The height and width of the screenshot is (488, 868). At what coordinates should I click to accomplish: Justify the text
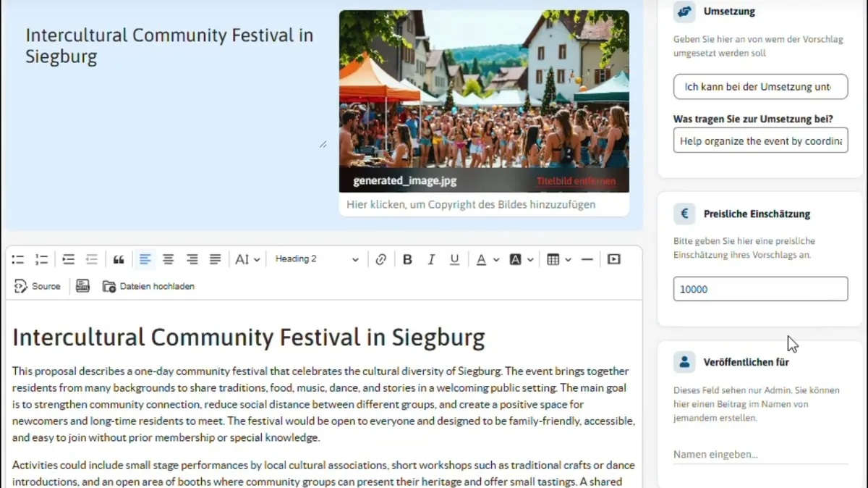[x=216, y=259]
